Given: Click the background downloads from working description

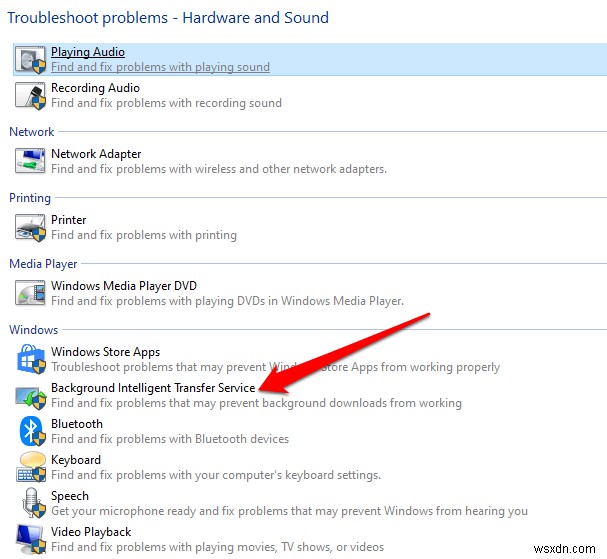Looking at the screenshot, I should tap(256, 403).
